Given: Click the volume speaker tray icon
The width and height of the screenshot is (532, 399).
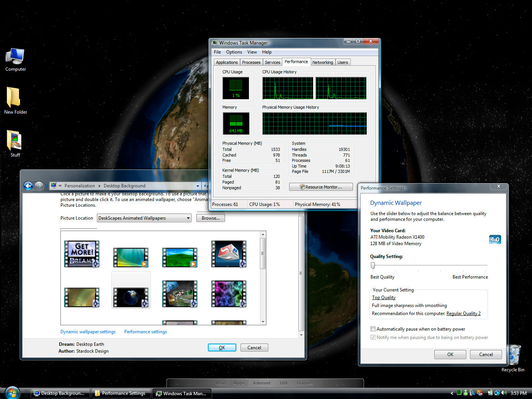Looking at the screenshot, I should click(x=504, y=393).
